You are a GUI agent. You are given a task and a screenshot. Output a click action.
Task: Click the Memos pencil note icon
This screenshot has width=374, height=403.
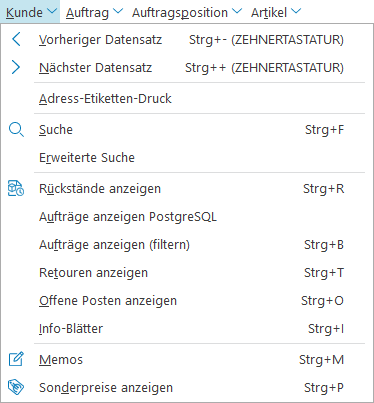(16, 359)
